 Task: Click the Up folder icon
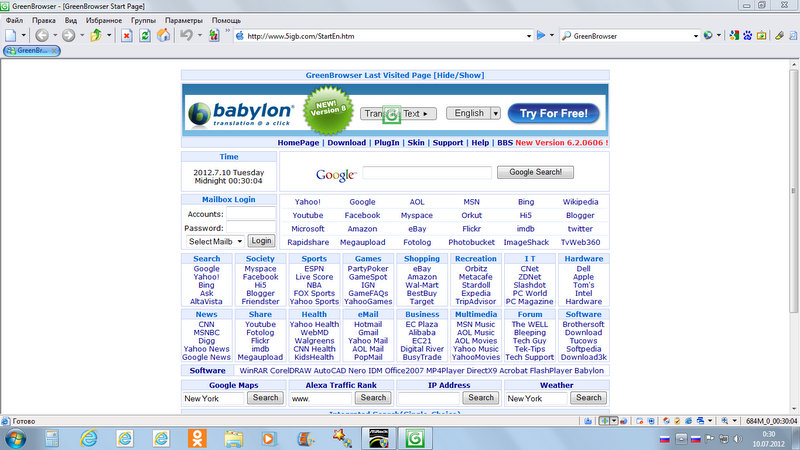[96, 35]
